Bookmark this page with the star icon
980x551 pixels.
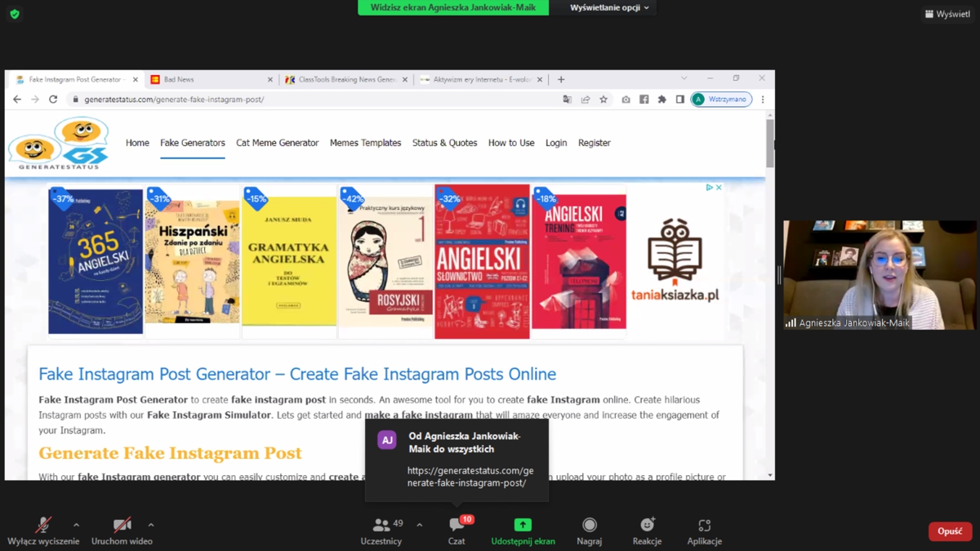click(x=604, y=100)
